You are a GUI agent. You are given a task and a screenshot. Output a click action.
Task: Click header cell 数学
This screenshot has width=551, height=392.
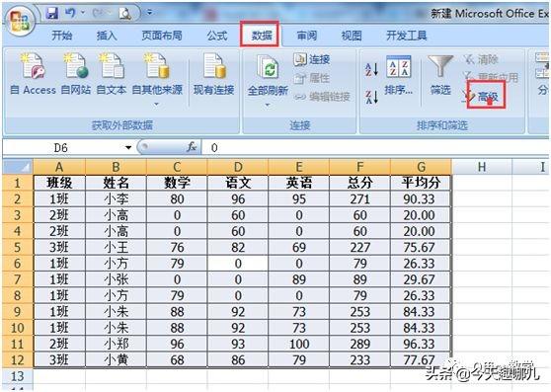(177, 183)
